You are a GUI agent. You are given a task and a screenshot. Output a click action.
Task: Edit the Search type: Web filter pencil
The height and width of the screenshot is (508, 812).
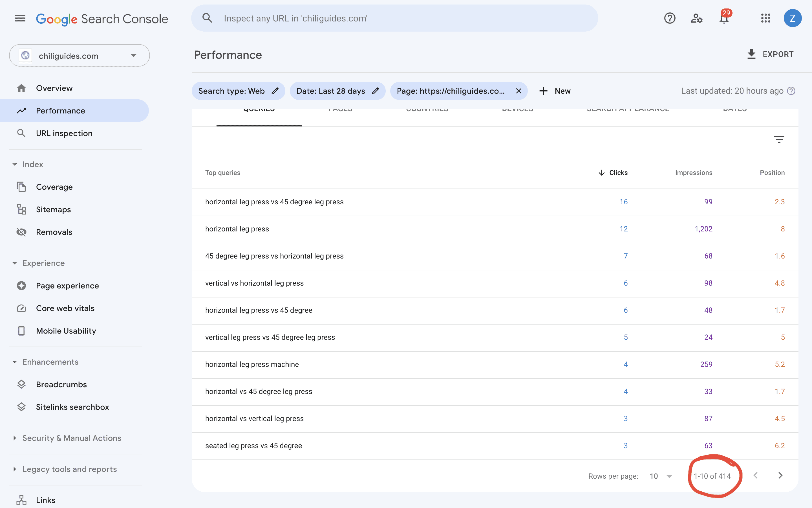(x=275, y=91)
